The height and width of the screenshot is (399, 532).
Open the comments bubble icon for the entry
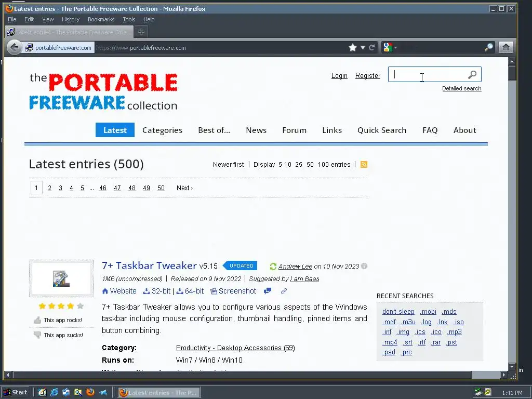pyautogui.click(x=268, y=291)
